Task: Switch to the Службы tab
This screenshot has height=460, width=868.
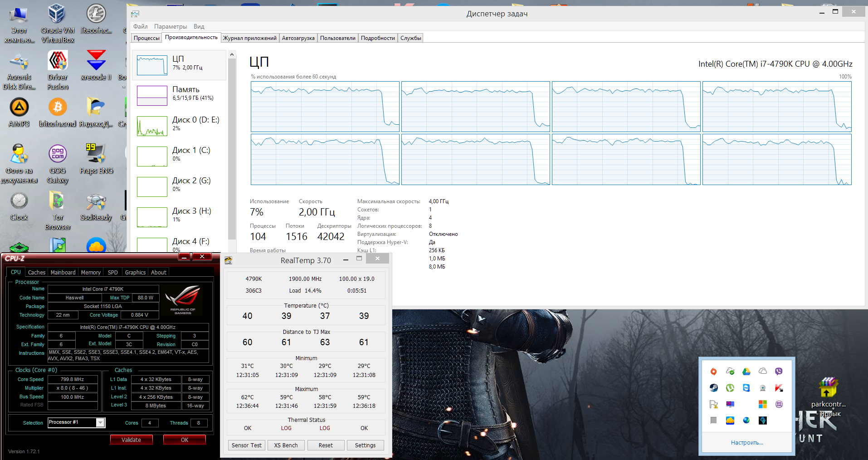Action: click(x=411, y=38)
